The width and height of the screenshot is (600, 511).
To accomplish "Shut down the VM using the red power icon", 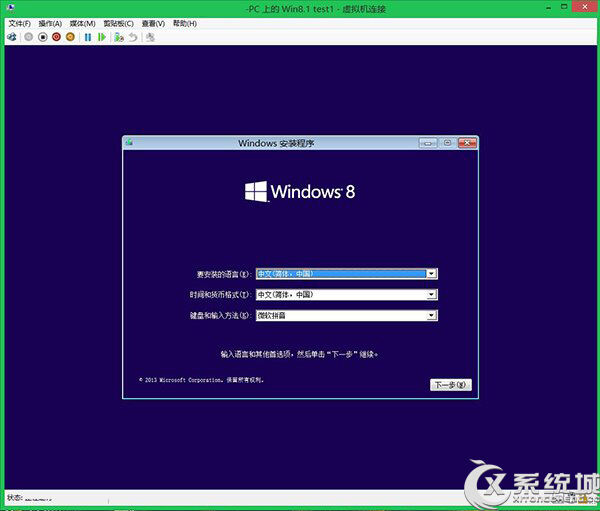I will pos(57,37).
